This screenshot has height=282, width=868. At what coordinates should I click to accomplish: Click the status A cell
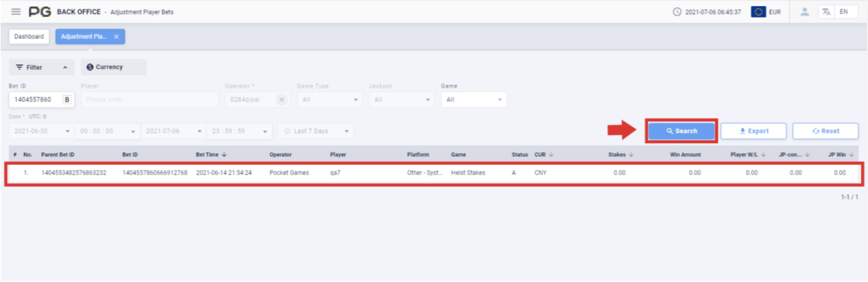[x=514, y=173]
